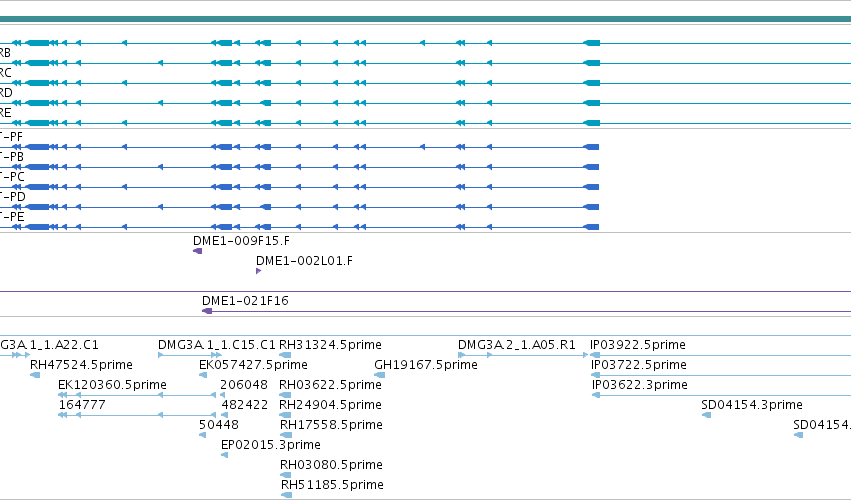
Task: Select the -PF protein track label
Action: [x=12, y=137]
